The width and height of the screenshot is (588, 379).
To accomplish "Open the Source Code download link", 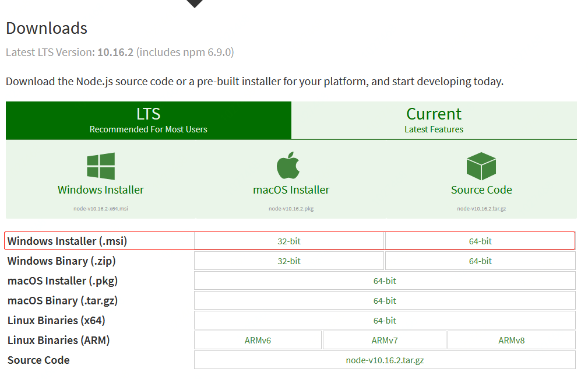I will pyautogui.click(x=481, y=190).
